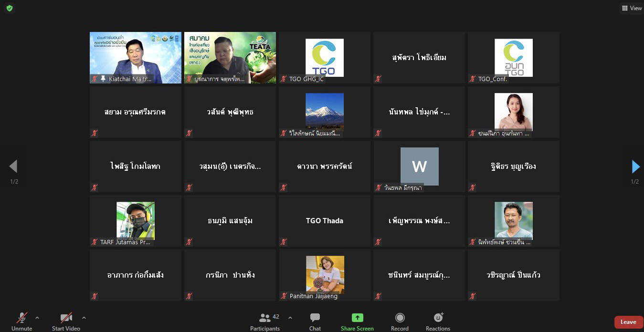This screenshot has width=644, height=332.
Task: Leave the meeting
Action: click(628, 322)
